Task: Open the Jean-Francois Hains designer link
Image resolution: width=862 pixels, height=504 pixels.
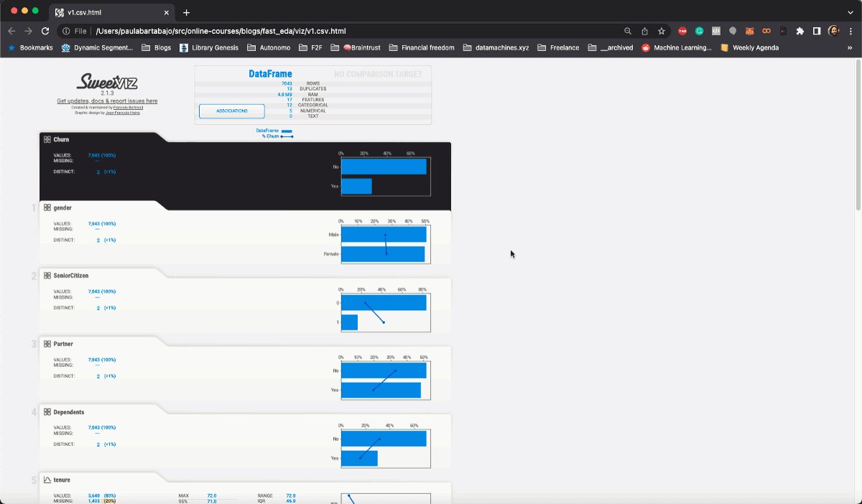Action: (123, 113)
